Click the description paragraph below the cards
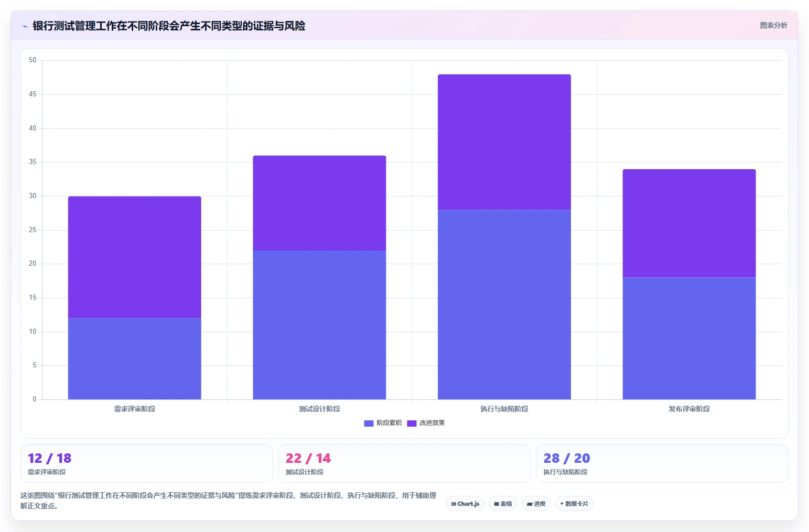 coord(228,501)
